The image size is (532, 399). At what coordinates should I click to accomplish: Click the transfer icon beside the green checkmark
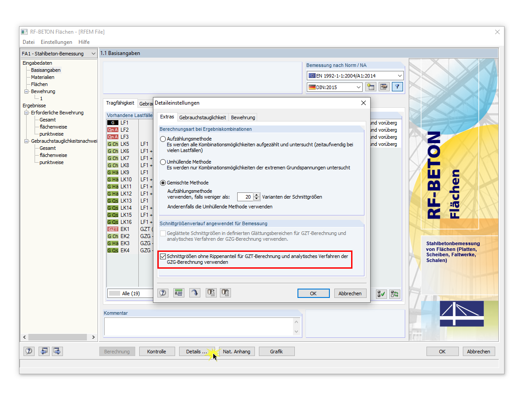(394, 293)
